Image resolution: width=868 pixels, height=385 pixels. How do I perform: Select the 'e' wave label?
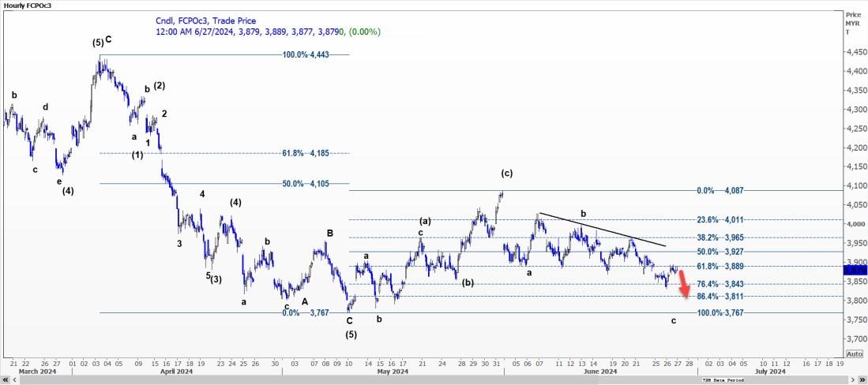[58, 181]
